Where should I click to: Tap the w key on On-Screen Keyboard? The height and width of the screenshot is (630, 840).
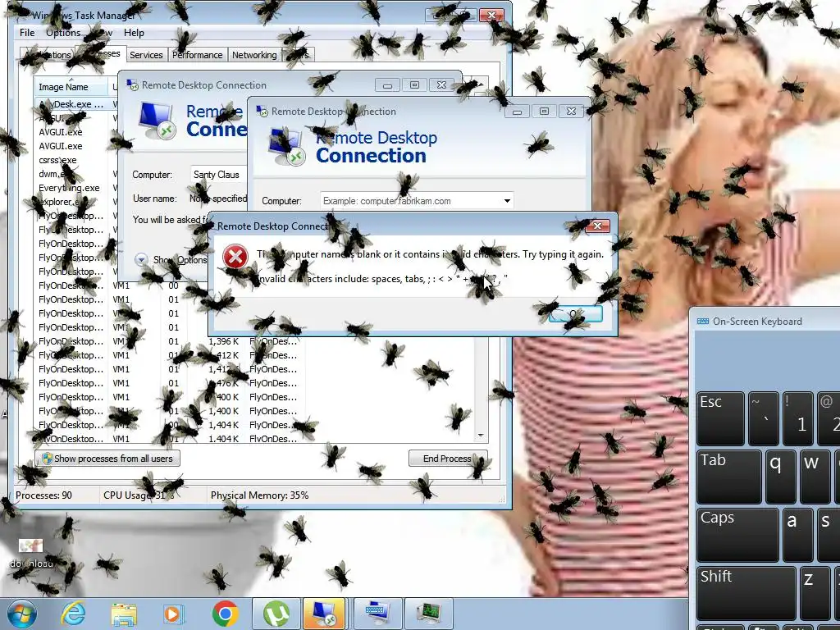[815, 477]
